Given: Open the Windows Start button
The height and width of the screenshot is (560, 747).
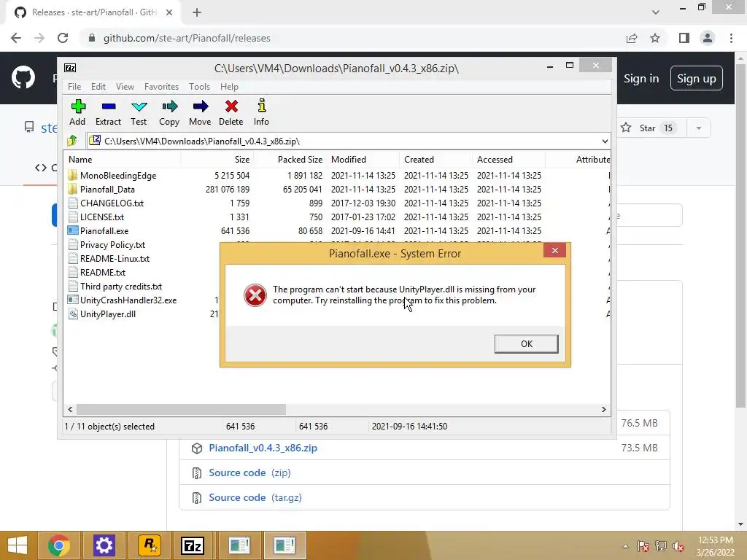Looking at the screenshot, I should 18,545.
